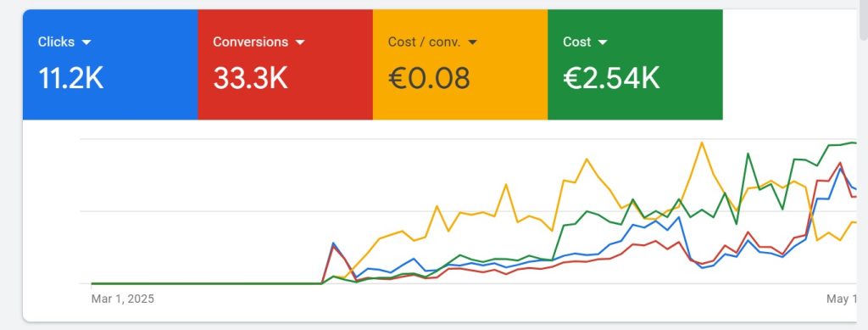Click the first blue spike on the chart

(x=333, y=243)
